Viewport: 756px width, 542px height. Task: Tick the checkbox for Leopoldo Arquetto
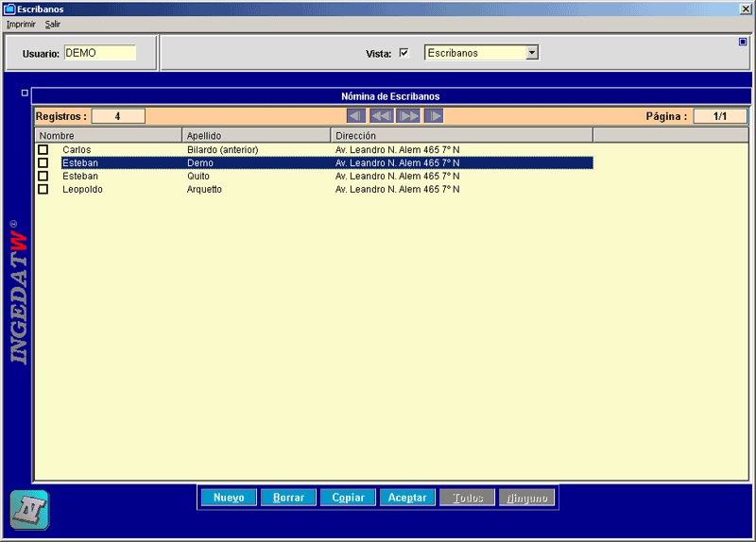tap(43, 190)
